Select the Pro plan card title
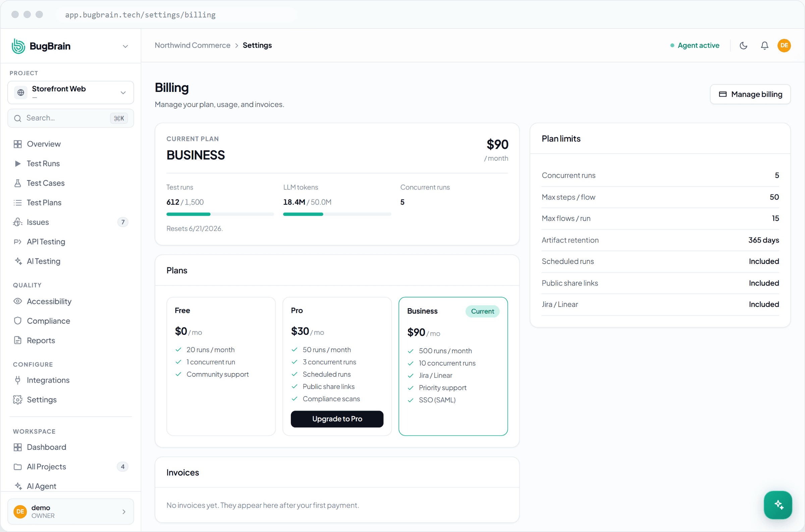The width and height of the screenshot is (805, 532). 297,310
